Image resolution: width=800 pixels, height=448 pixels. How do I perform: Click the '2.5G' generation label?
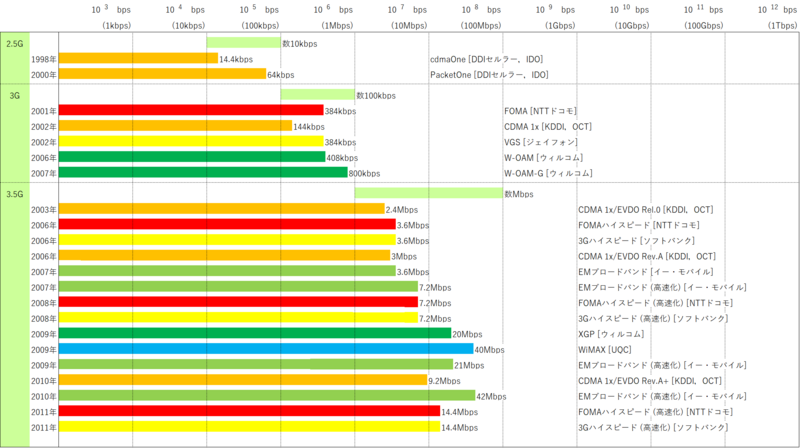15,44
